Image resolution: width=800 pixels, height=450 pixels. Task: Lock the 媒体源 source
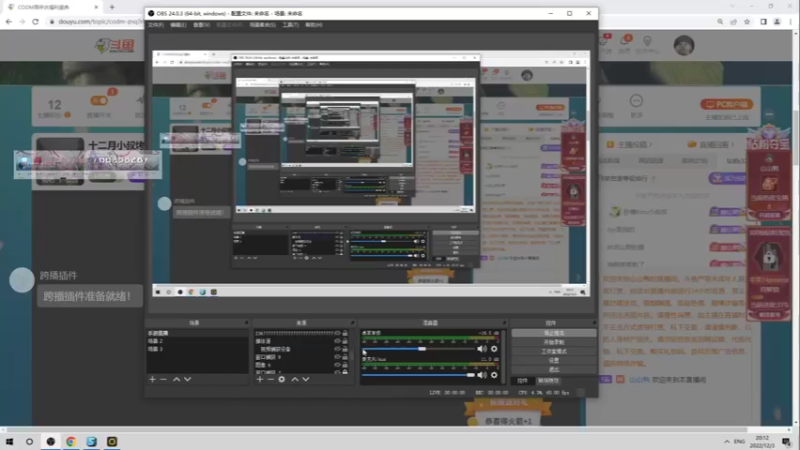coord(345,341)
